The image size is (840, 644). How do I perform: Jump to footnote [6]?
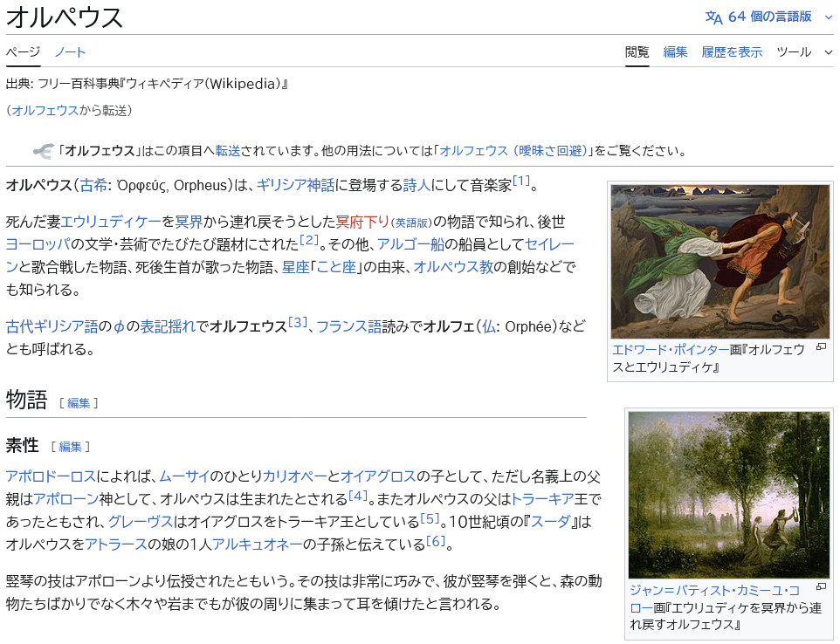point(436,539)
